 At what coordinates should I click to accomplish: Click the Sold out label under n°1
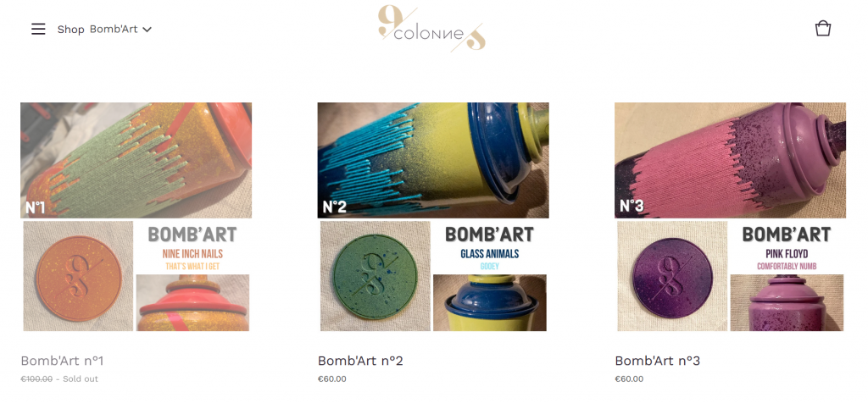[x=81, y=379]
